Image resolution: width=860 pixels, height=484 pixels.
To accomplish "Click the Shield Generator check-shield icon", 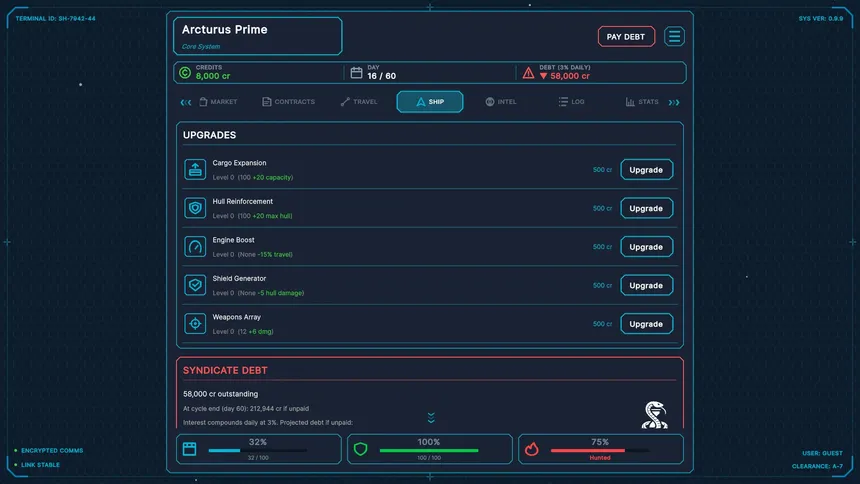I will click(x=195, y=285).
